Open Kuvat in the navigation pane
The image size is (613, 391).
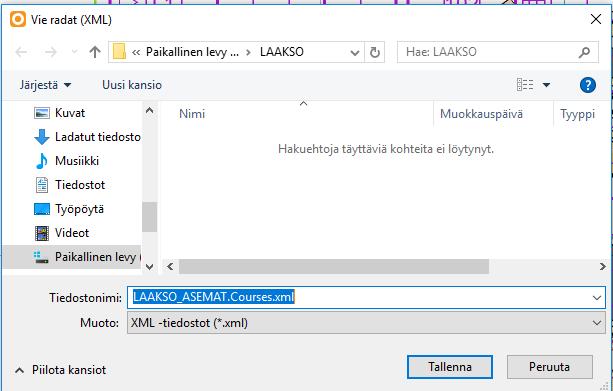(x=70, y=113)
